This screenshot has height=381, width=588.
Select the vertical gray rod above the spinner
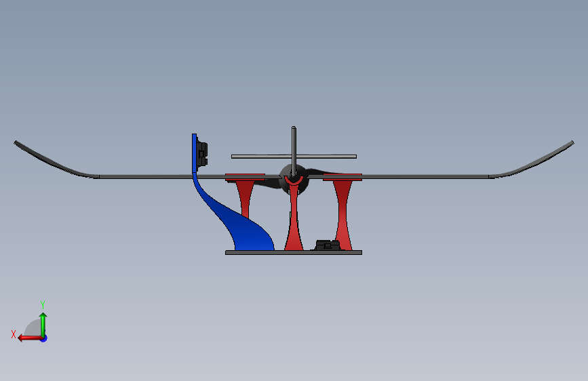(x=294, y=151)
